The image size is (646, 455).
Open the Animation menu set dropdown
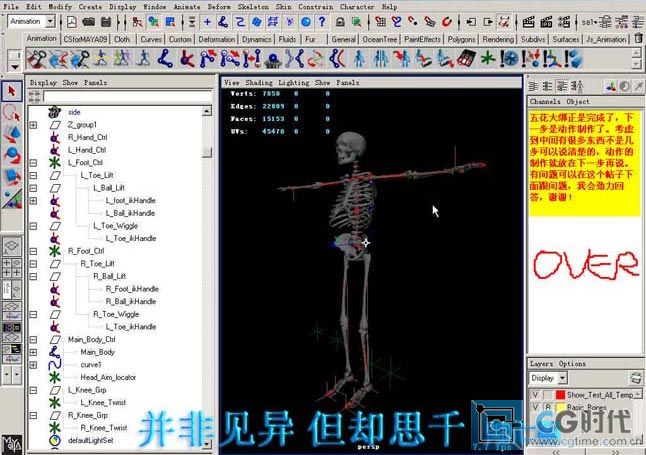[51, 21]
